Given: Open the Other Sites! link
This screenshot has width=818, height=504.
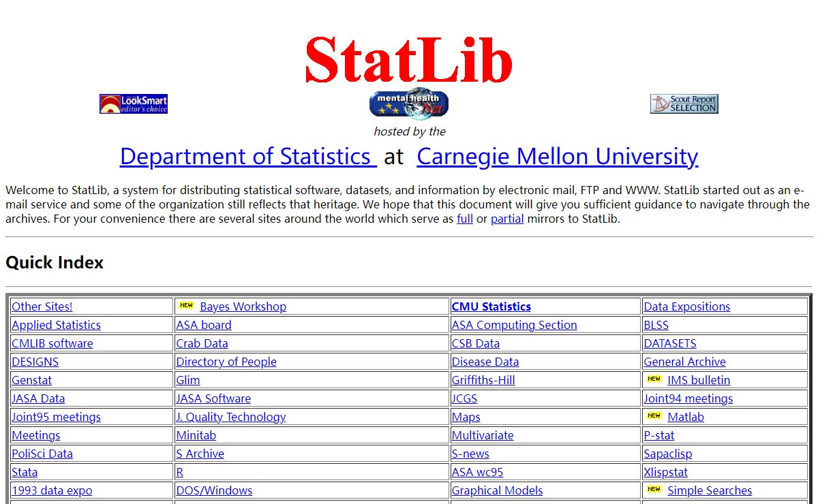Looking at the screenshot, I should point(42,306).
